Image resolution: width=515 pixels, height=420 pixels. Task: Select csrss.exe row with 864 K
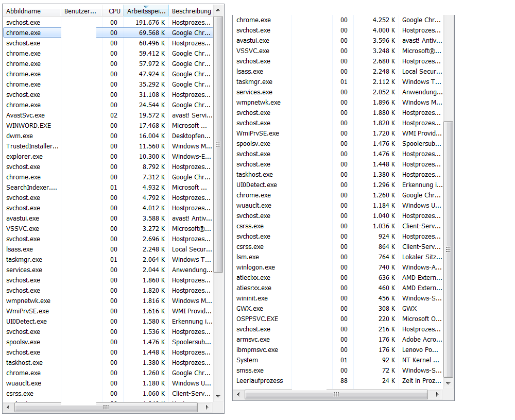click(x=338, y=246)
